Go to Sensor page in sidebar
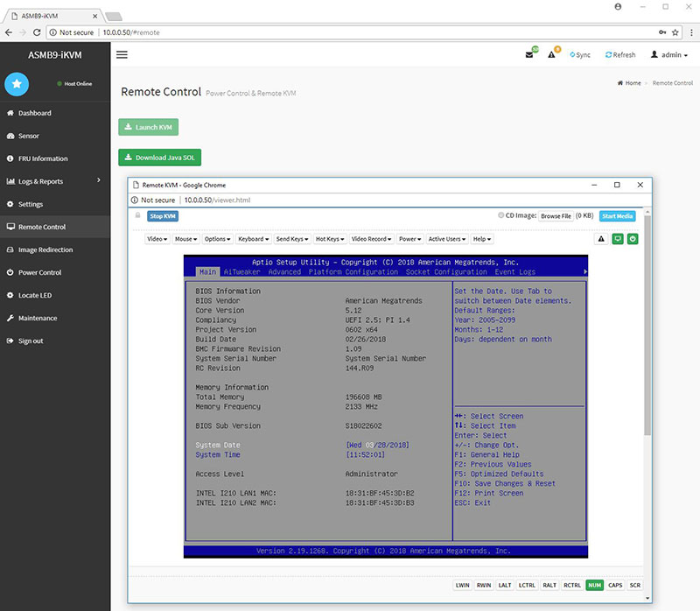 tap(29, 136)
